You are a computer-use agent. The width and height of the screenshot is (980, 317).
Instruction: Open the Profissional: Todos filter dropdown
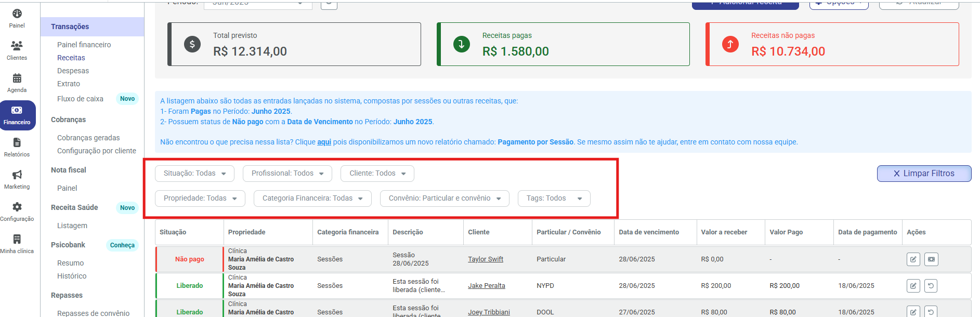click(288, 174)
